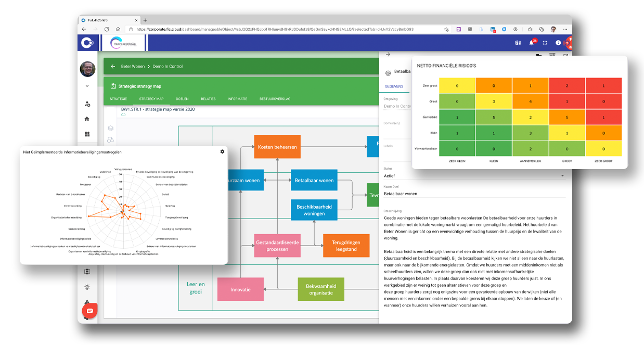Click the FullyInControl logo in the top-left
Viewport: 644px width, 345px height.
click(87, 43)
